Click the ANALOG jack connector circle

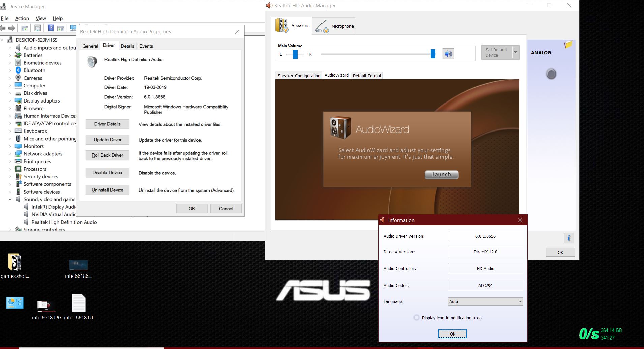pyautogui.click(x=551, y=74)
